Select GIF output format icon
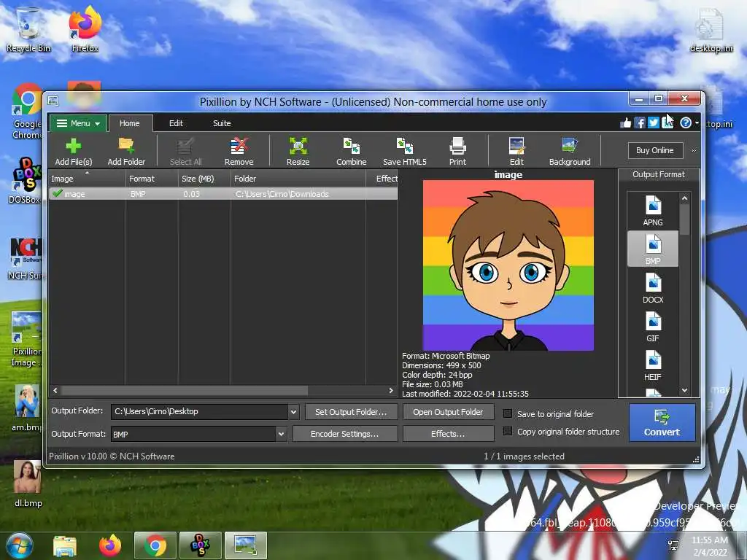 click(x=653, y=327)
